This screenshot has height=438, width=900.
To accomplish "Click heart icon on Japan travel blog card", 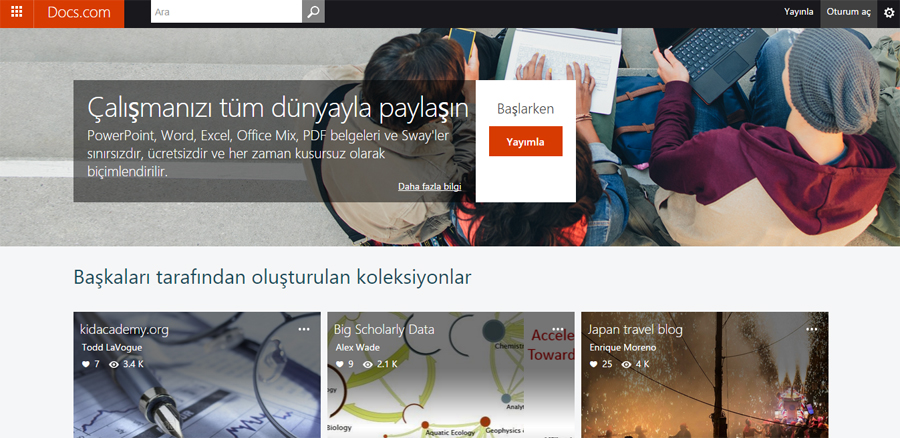I will coord(593,364).
